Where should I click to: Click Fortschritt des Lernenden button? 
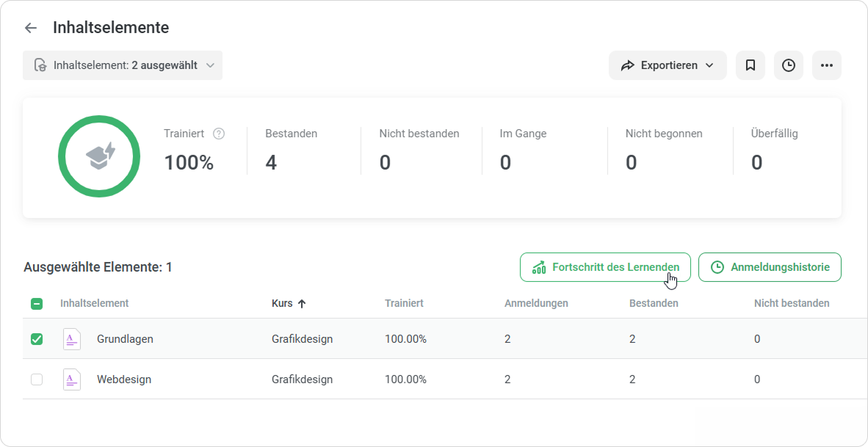point(605,267)
